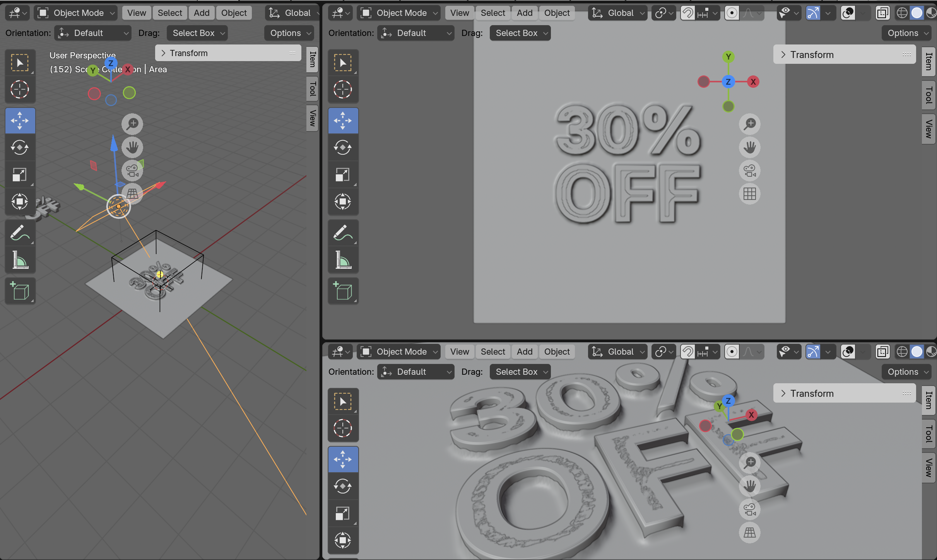Click Options button in left viewport

[289, 33]
